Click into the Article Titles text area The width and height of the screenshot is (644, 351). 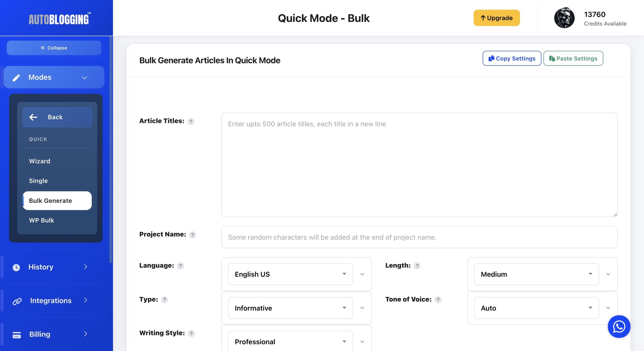(419, 165)
